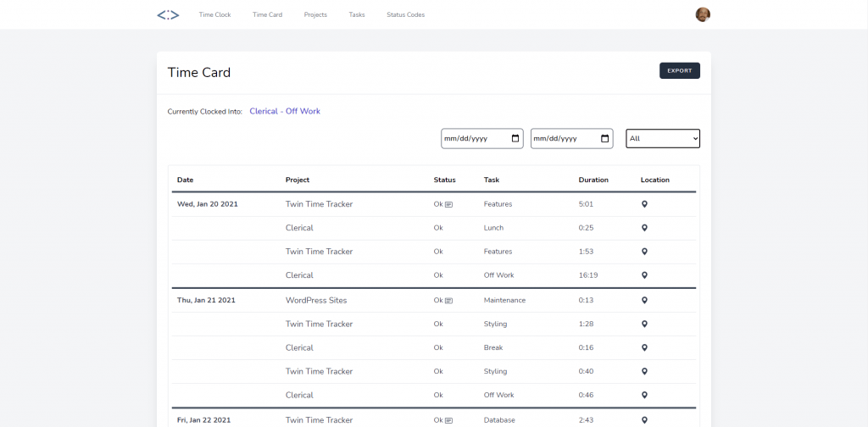Expand the All filter dropdown

click(x=663, y=138)
